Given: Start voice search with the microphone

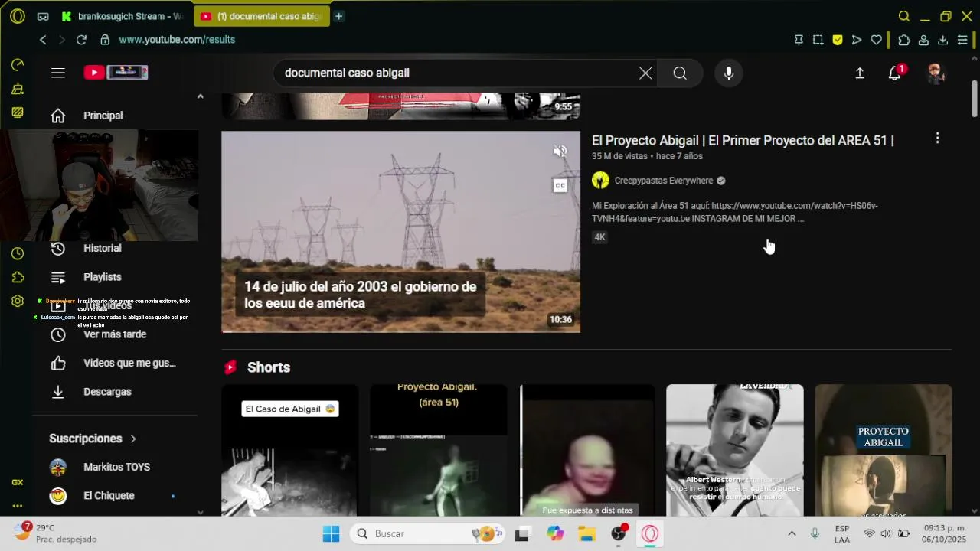Looking at the screenshot, I should (729, 73).
